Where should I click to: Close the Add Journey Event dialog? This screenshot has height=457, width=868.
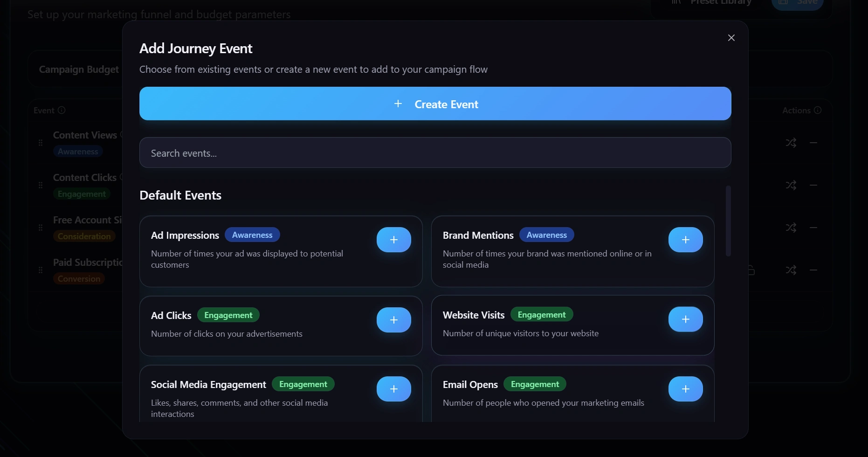pos(731,38)
